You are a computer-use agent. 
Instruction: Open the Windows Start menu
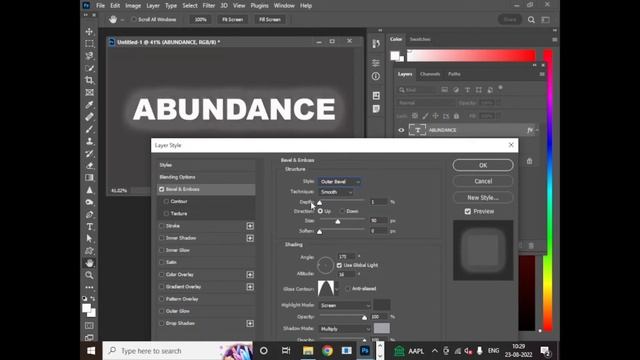point(91,351)
